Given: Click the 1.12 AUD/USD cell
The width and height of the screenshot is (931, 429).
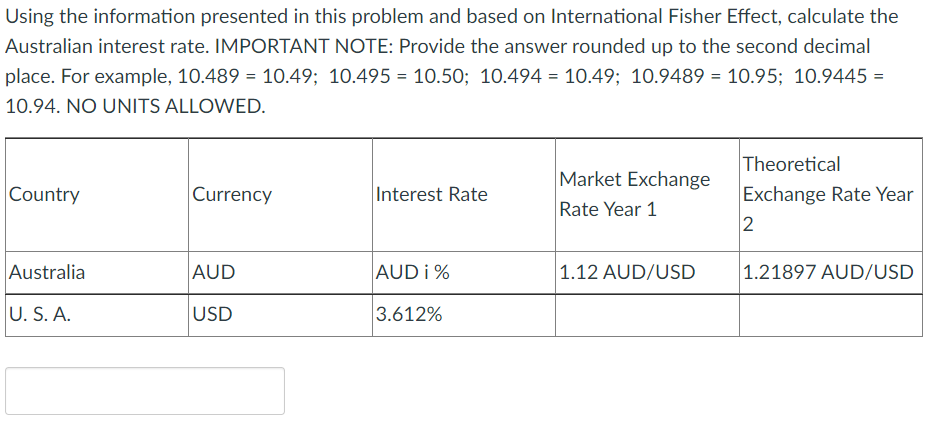Looking at the screenshot, I should click(x=647, y=272).
